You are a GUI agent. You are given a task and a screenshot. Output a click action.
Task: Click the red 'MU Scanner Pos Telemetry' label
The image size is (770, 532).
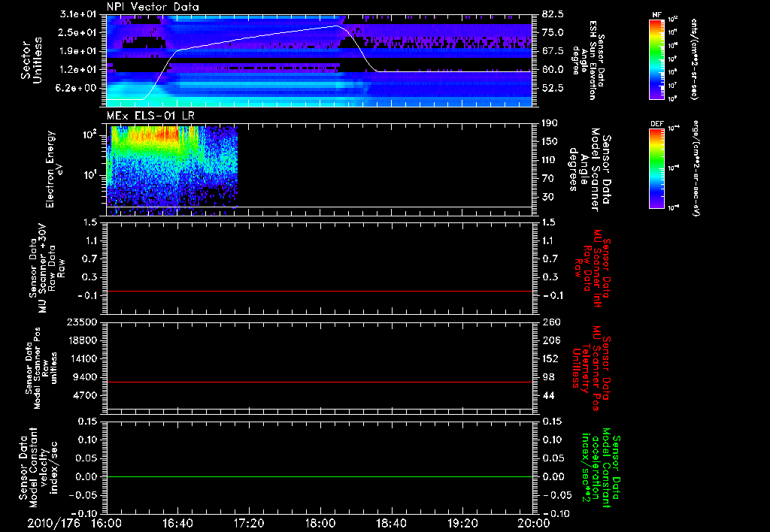point(591,368)
